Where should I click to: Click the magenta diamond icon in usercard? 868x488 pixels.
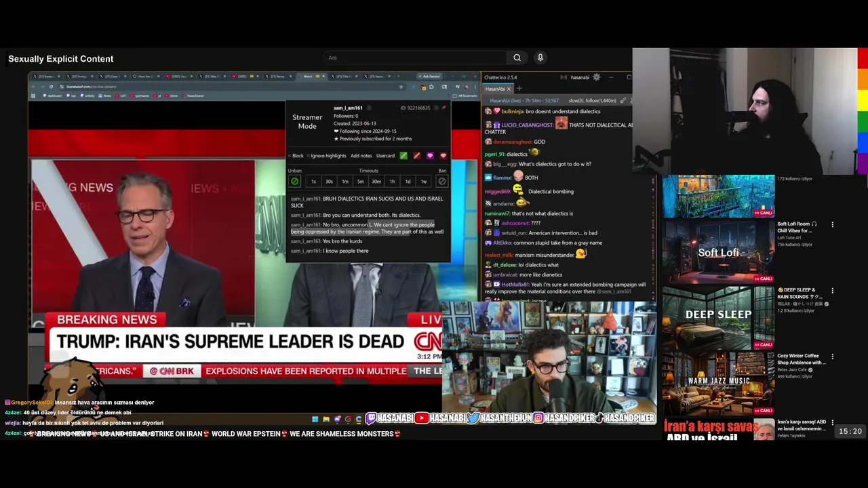click(430, 156)
